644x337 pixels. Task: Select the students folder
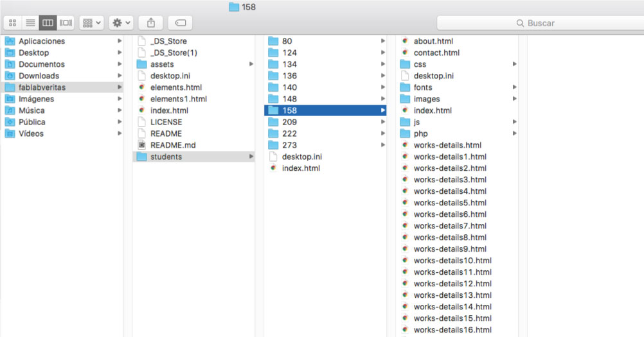[193, 157]
